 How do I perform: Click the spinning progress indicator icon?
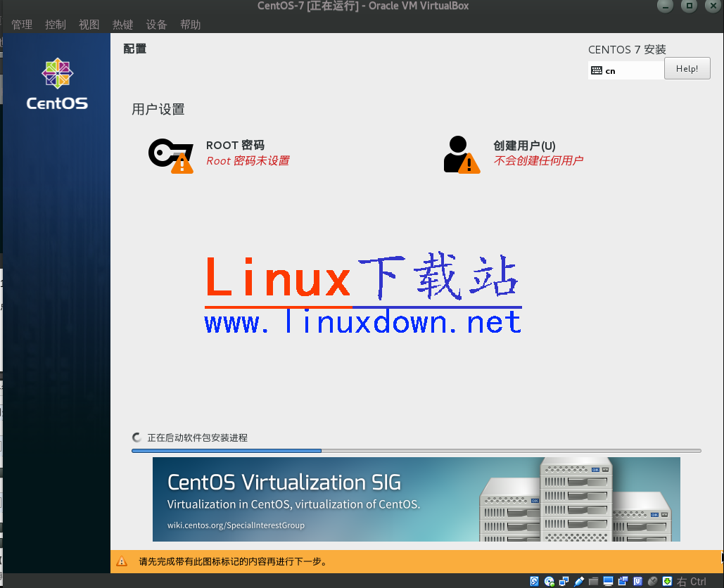click(136, 437)
